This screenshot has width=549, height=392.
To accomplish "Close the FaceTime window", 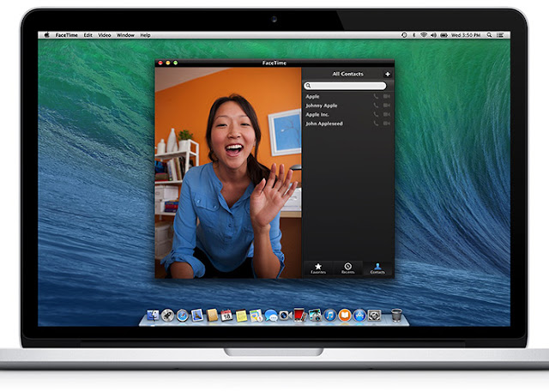I will pos(160,63).
